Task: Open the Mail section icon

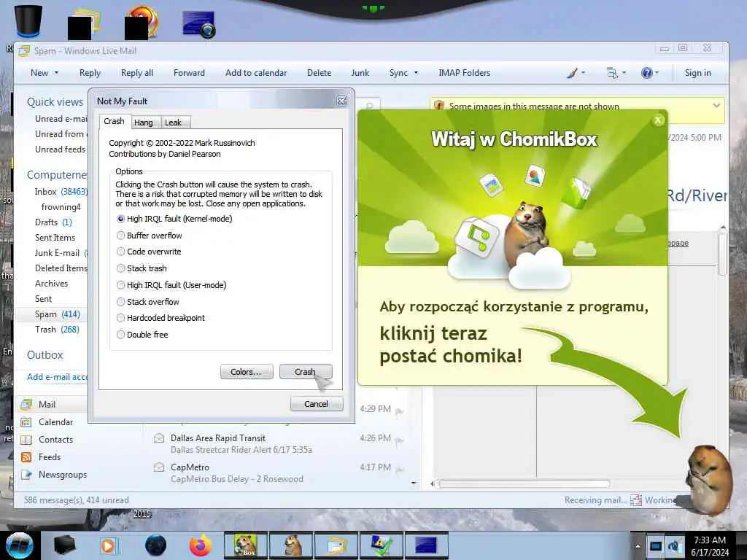Action: click(26, 404)
